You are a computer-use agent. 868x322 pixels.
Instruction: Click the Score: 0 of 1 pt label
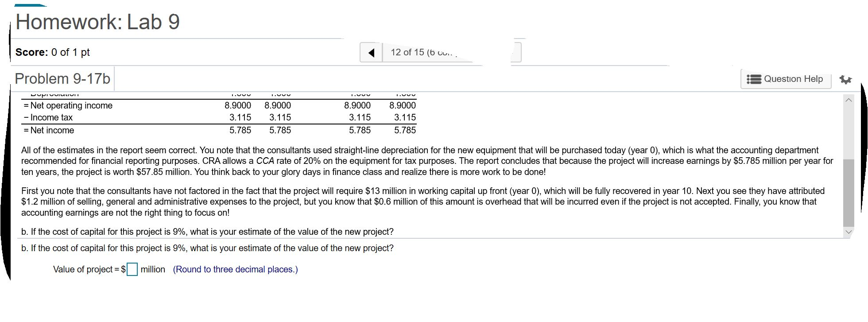click(x=52, y=52)
